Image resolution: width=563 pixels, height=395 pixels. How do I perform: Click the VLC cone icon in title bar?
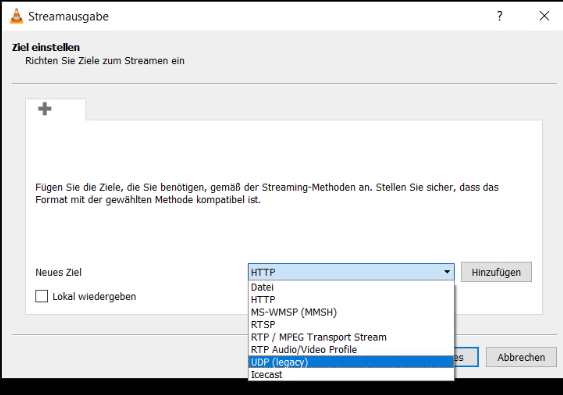(16, 16)
